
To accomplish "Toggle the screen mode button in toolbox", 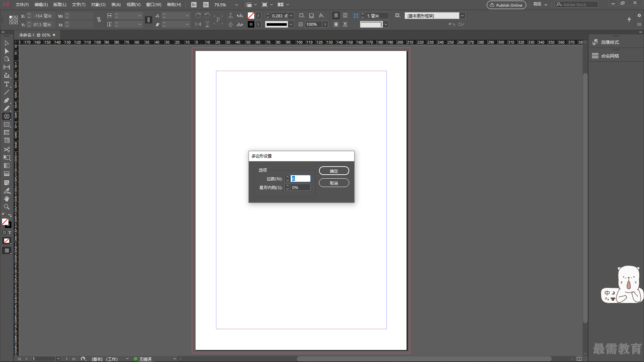I will pyautogui.click(x=6, y=250).
